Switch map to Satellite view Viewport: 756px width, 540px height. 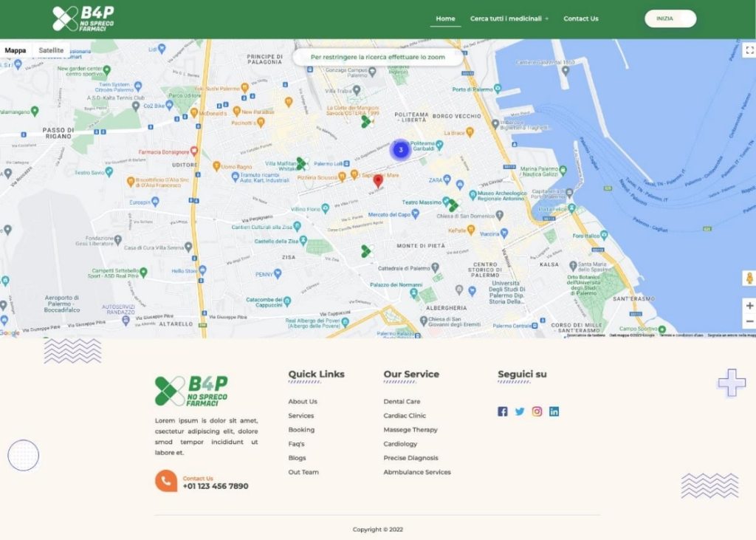51,50
